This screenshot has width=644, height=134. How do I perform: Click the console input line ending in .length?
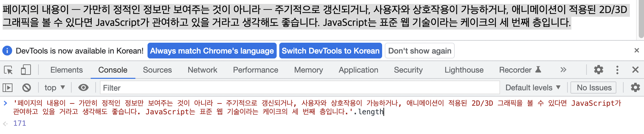tap(317, 107)
